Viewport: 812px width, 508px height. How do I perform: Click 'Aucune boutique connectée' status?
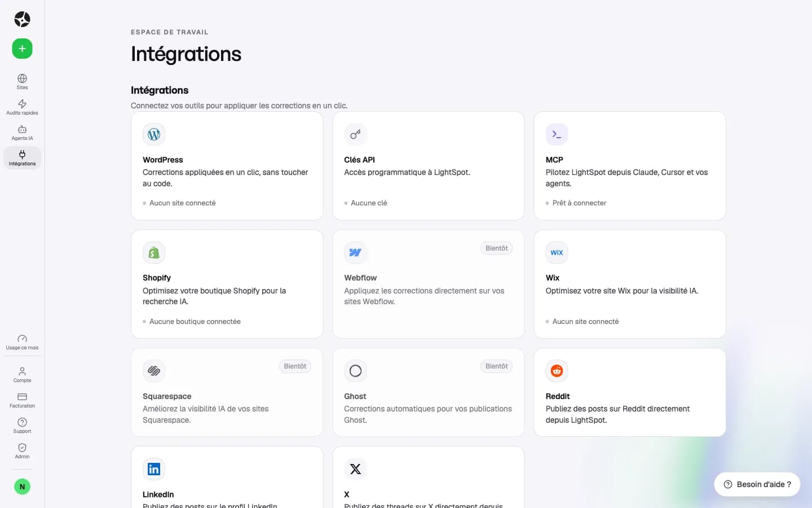click(195, 322)
